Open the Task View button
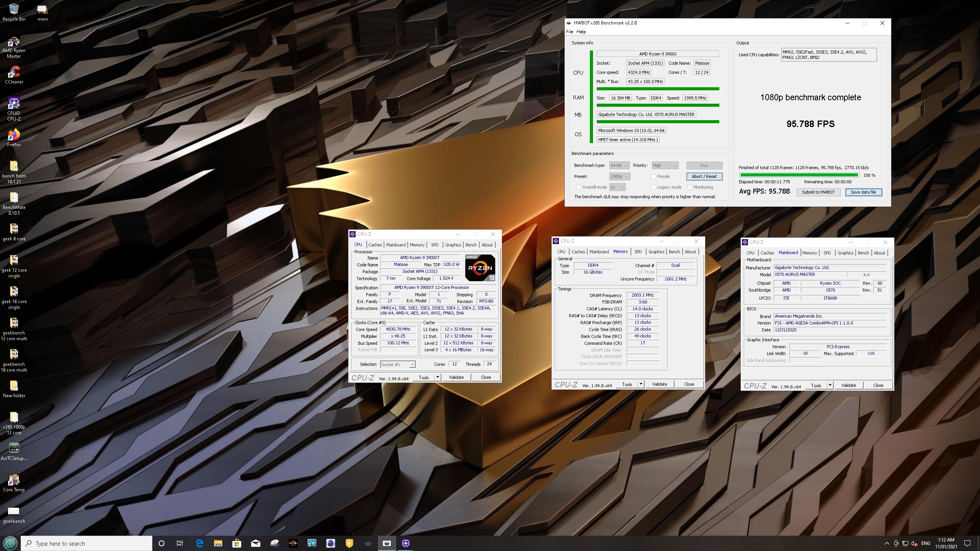The height and width of the screenshot is (551, 980). (x=180, y=543)
